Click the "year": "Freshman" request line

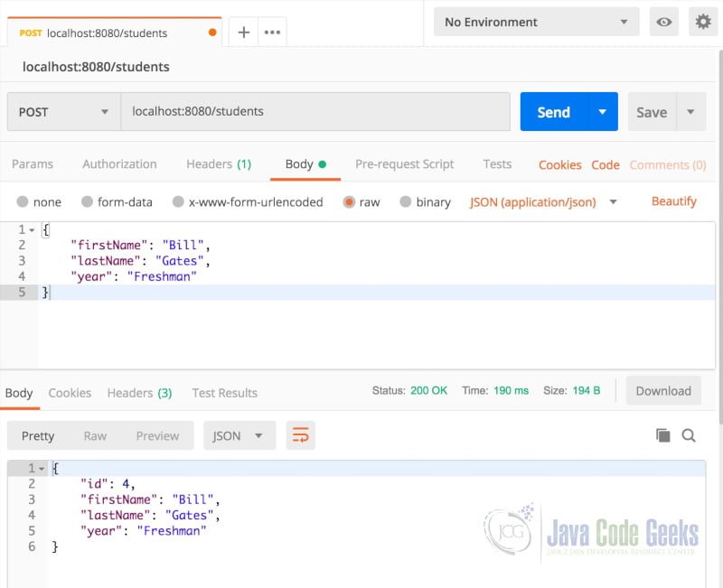133,276
